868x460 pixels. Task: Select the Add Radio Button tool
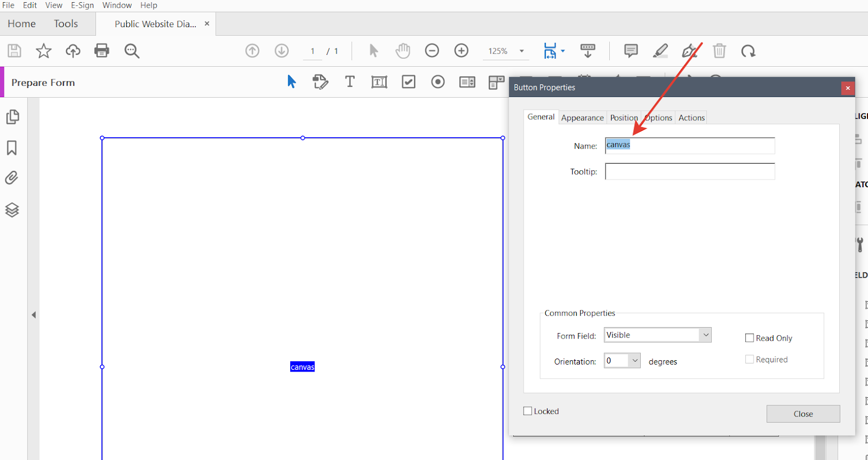[438, 82]
